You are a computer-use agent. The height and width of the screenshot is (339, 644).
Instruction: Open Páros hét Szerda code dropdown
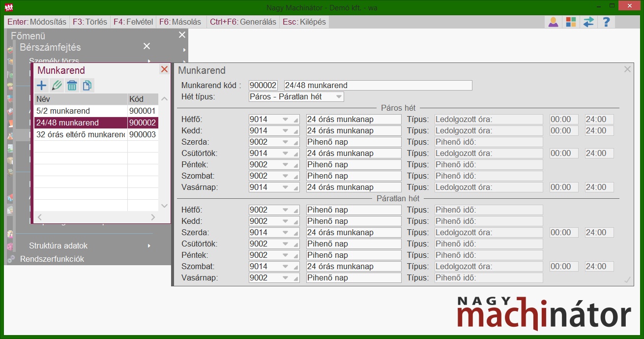tap(285, 142)
